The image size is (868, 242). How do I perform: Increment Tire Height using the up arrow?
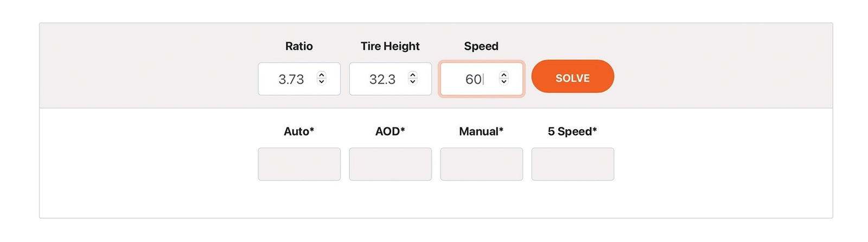point(412,75)
